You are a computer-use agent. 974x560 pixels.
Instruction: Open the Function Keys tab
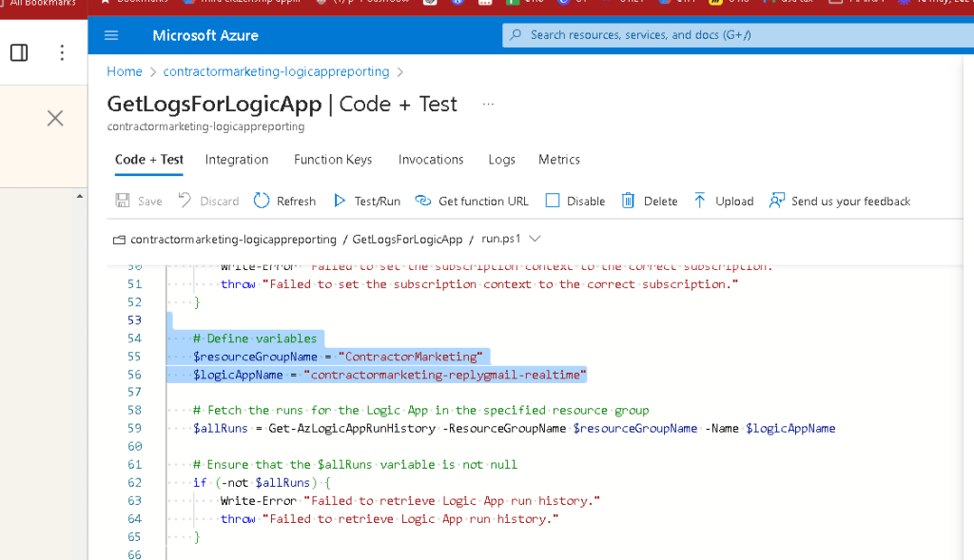tap(333, 160)
